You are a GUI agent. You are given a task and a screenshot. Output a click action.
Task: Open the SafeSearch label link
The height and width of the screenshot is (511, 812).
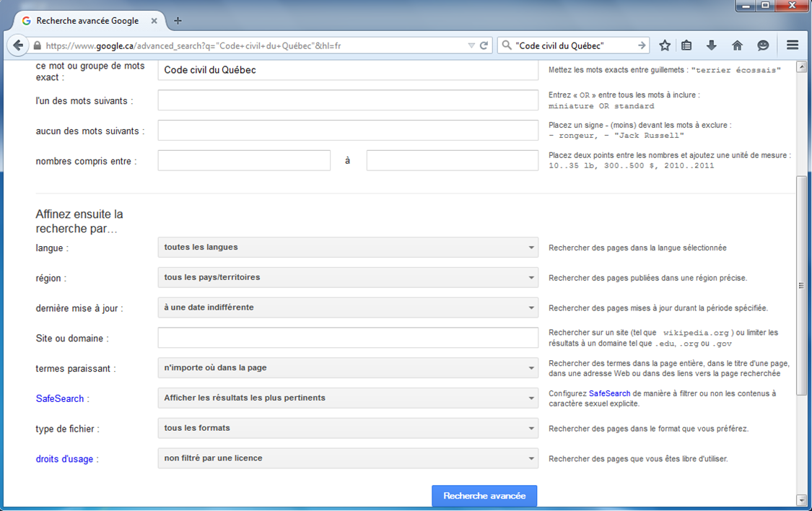point(60,398)
